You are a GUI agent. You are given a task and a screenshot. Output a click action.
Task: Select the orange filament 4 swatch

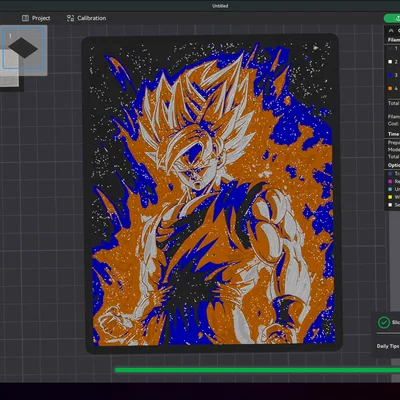coord(390,89)
